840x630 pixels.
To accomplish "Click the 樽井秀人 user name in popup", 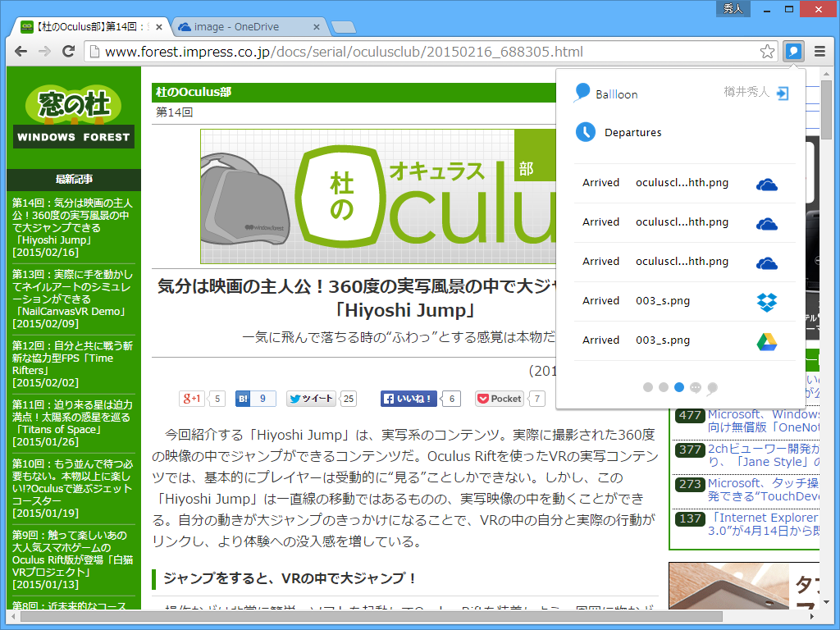I will [746, 92].
